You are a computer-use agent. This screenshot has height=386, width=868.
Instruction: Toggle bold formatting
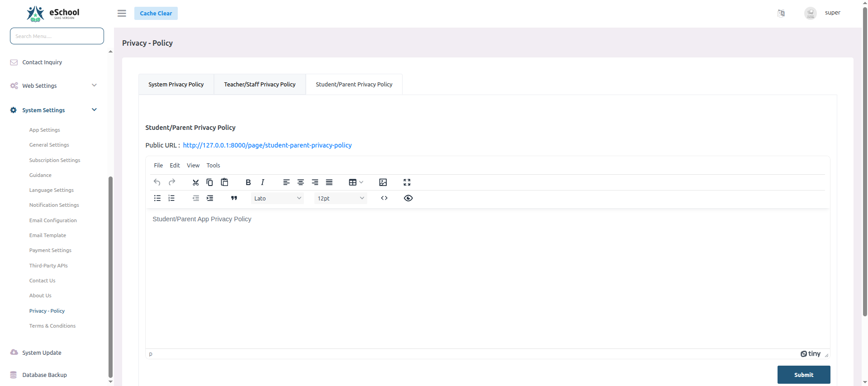(x=248, y=182)
